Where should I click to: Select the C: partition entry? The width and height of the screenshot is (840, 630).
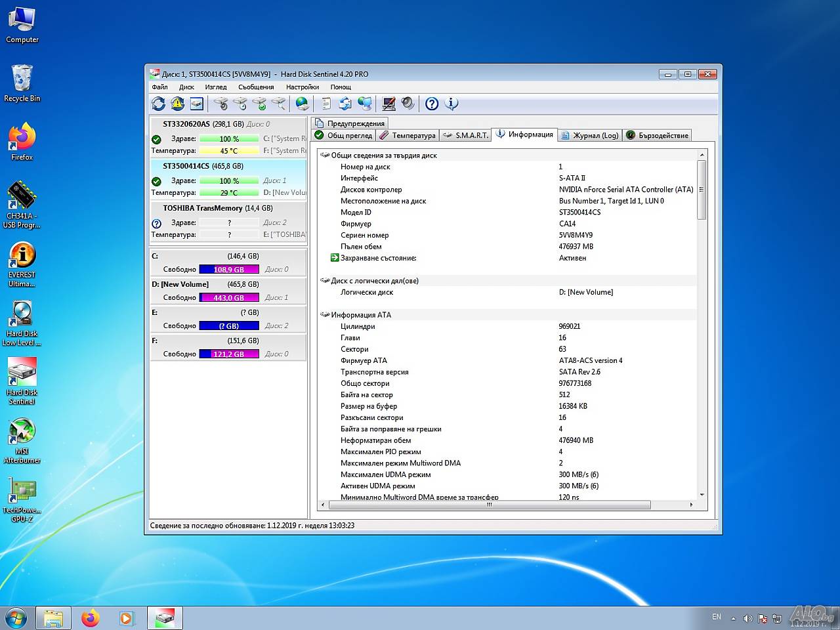[x=228, y=262]
